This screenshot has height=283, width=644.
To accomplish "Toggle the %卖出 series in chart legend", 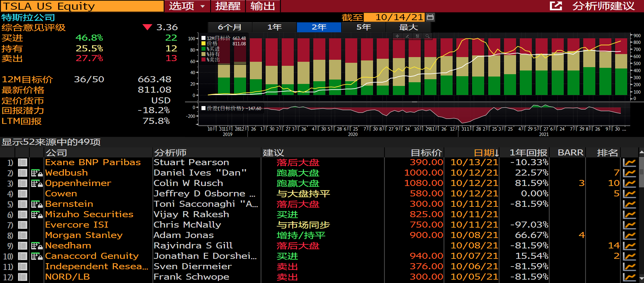I will pos(203,60).
